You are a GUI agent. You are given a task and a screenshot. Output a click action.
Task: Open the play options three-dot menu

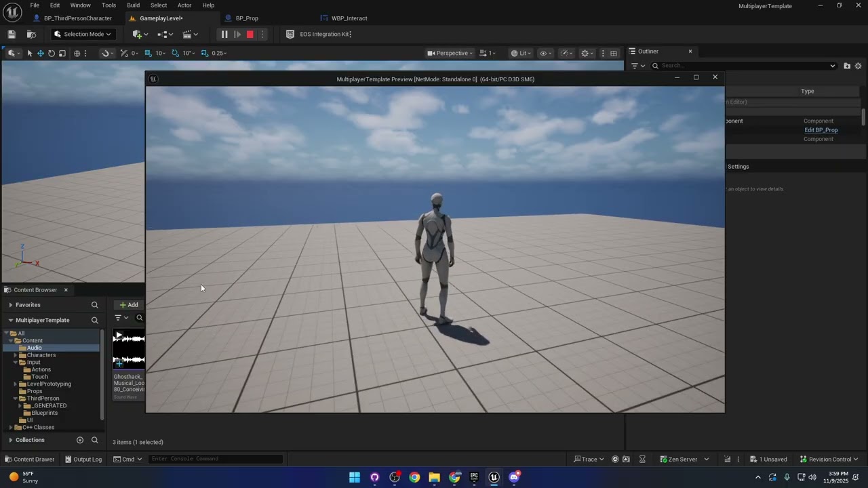point(263,34)
